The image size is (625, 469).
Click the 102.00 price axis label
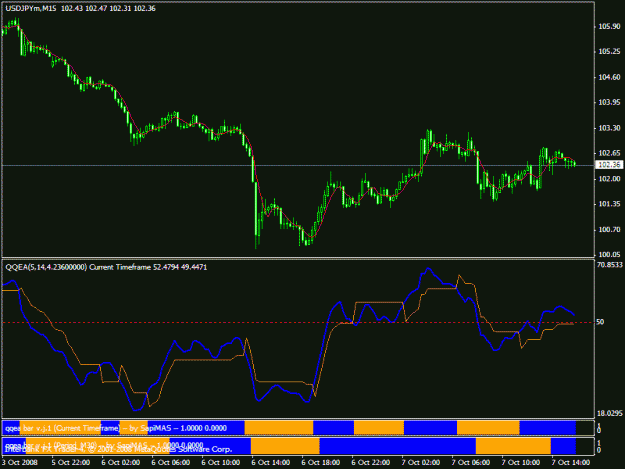point(609,179)
